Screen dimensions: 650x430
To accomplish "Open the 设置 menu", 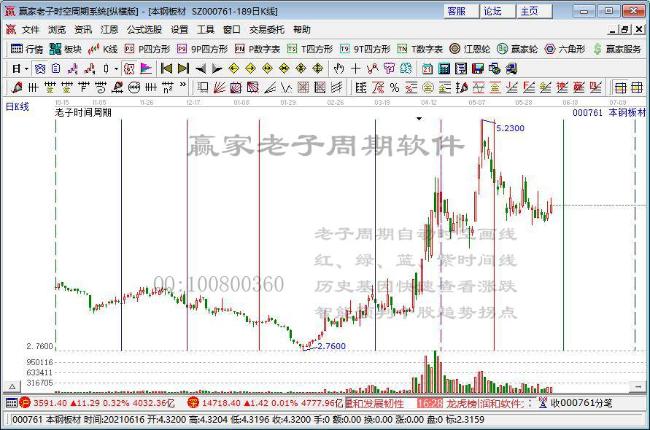I will pos(179,30).
